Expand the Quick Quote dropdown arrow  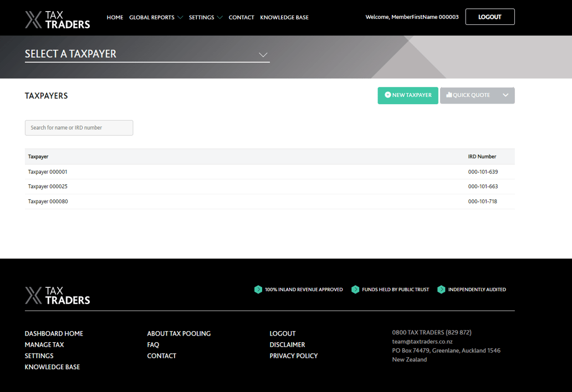tap(505, 95)
